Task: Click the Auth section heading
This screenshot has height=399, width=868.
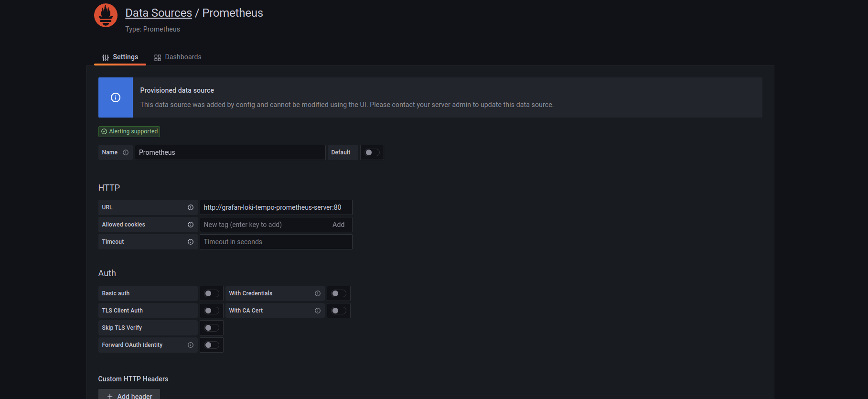Action: click(107, 273)
